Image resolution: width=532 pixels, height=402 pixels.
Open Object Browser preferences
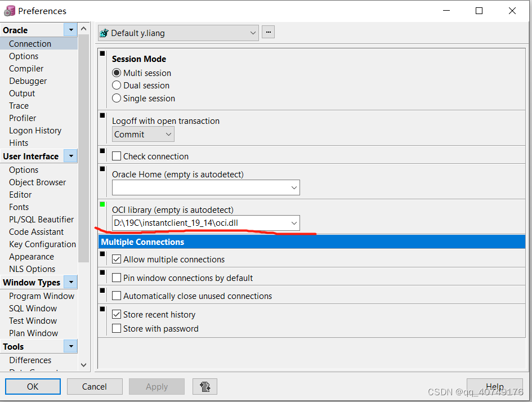point(37,182)
